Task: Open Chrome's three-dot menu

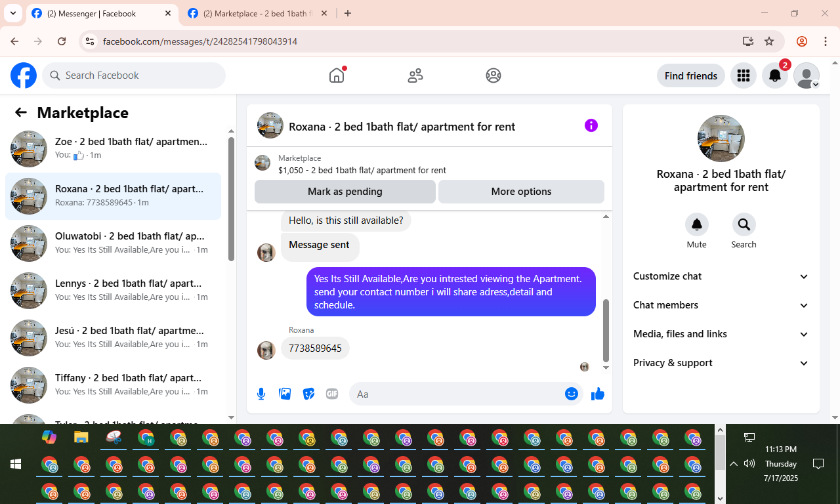Action: [826, 41]
